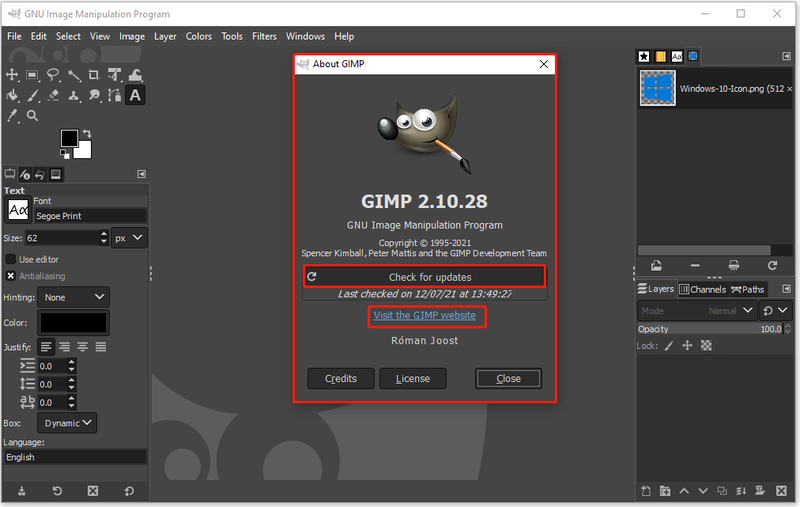The height and width of the screenshot is (507, 800).
Task: Reset tool options to defaults icon
Action: coord(129,491)
